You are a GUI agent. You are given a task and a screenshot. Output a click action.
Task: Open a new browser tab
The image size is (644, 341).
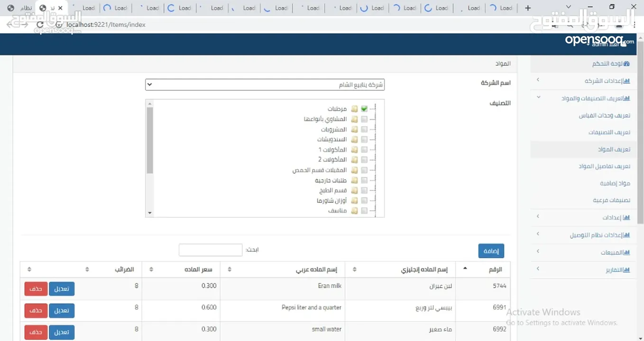click(528, 8)
